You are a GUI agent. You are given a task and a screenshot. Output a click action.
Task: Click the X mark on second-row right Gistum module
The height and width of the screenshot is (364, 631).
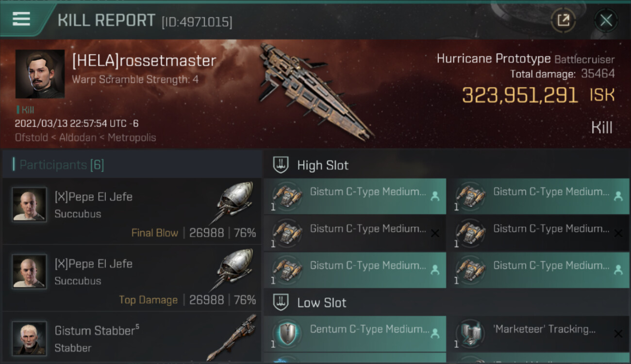618,233
